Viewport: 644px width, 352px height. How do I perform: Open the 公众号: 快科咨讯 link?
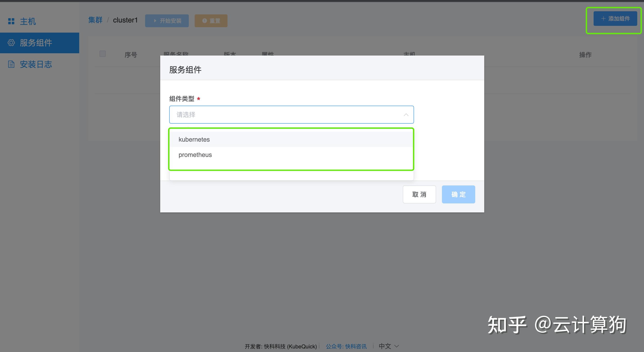[x=346, y=346]
